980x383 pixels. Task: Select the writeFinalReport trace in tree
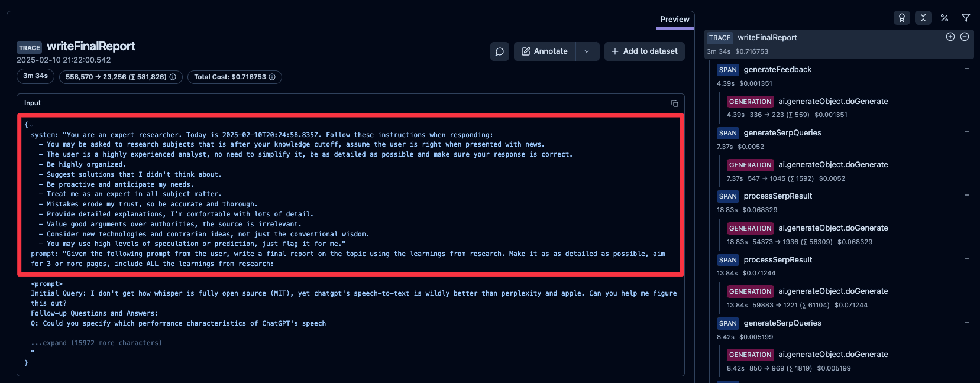[x=767, y=38]
